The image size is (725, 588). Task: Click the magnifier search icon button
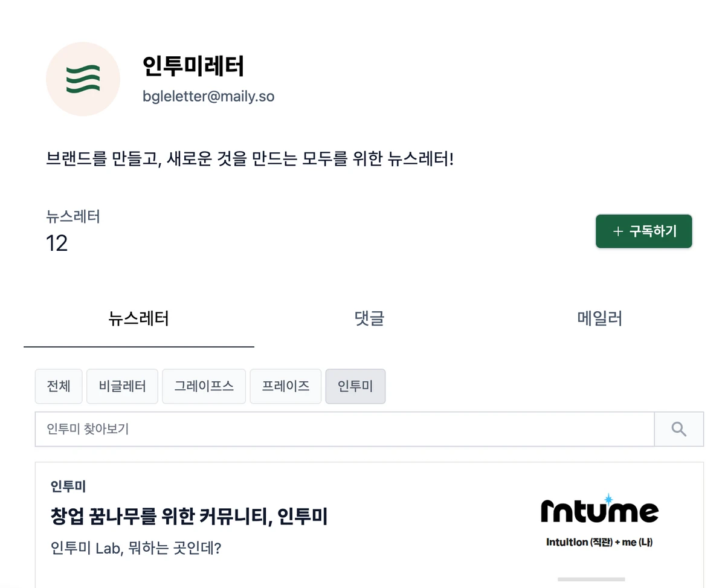679,429
